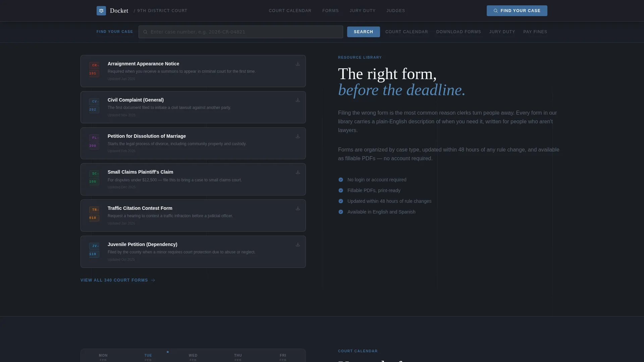Open the Traffic Citation Contest Form title

[x=140, y=208]
